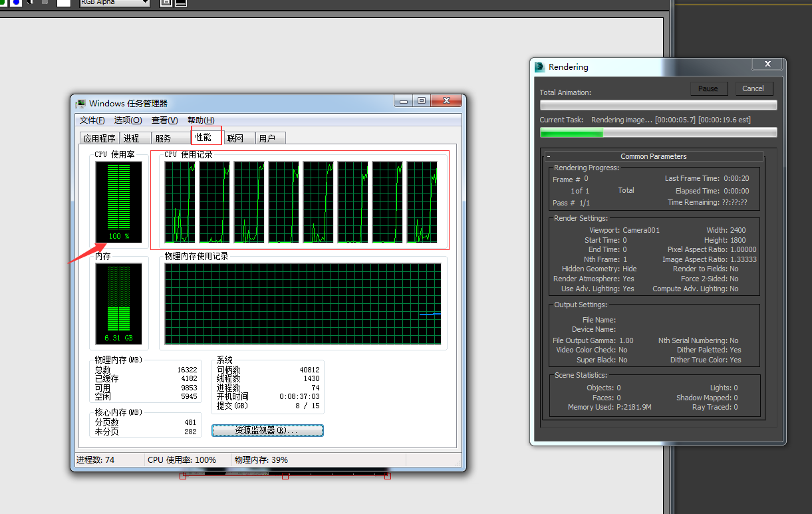Click the 总数 value 16322
Viewport: 812px width, 514px height.
[x=188, y=370]
